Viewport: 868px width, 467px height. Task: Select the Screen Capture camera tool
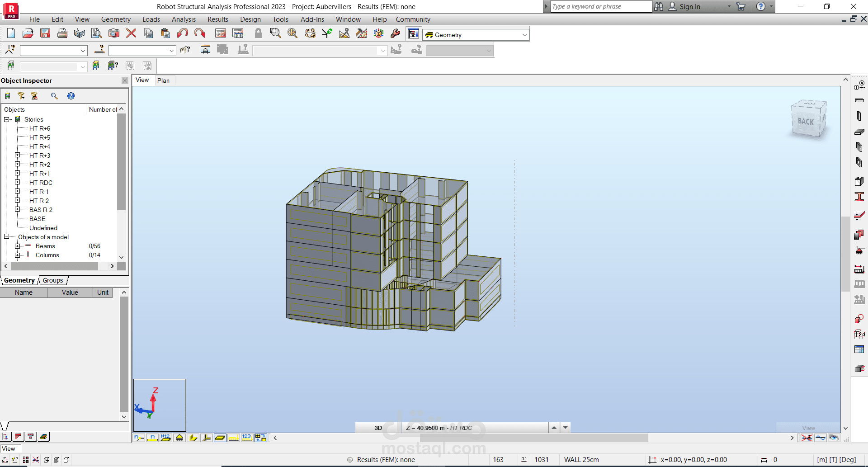point(113,33)
